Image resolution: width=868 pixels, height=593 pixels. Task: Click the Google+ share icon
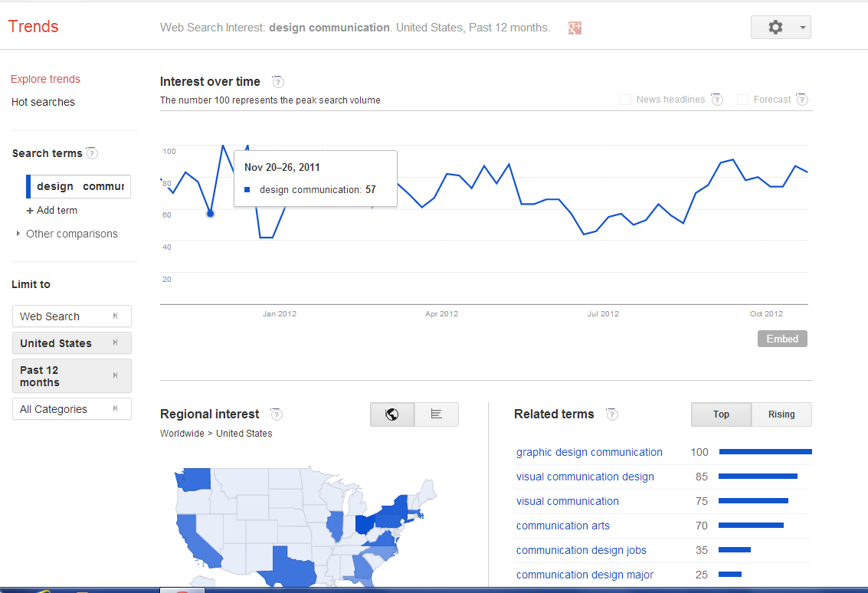click(x=575, y=28)
